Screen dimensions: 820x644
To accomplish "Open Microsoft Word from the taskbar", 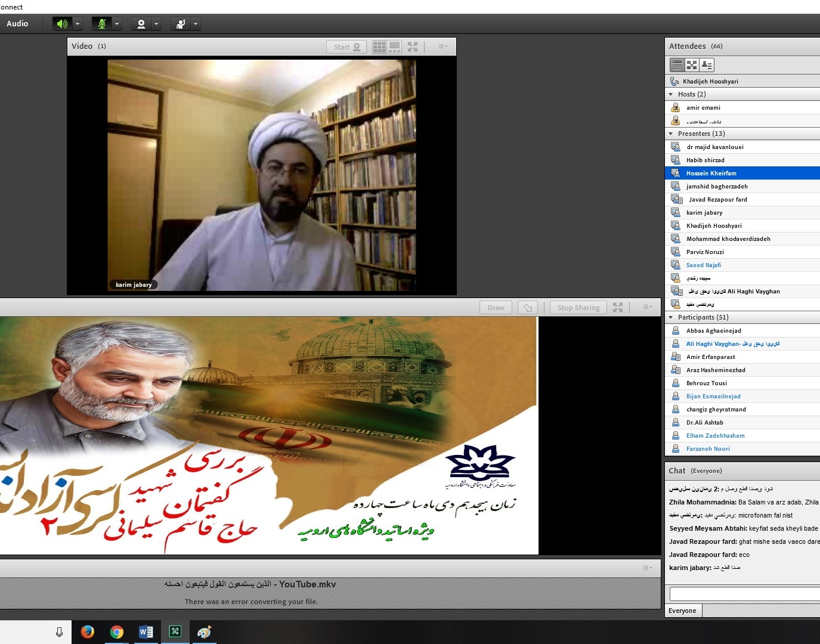I will click(146, 632).
